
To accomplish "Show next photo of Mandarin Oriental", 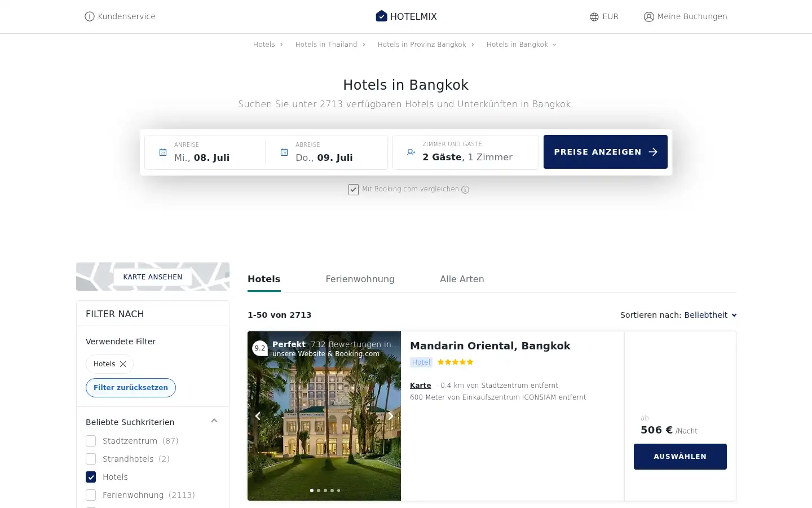I will 390,416.
